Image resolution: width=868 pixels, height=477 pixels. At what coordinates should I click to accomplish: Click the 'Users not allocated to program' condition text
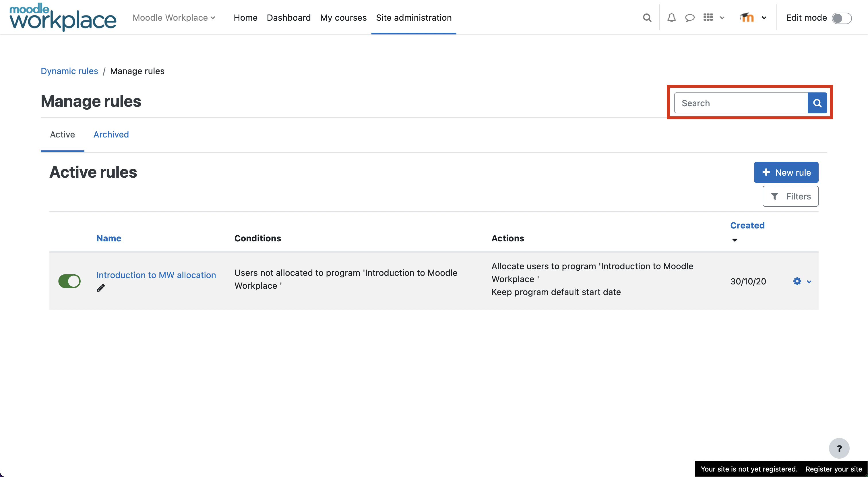pos(346,279)
